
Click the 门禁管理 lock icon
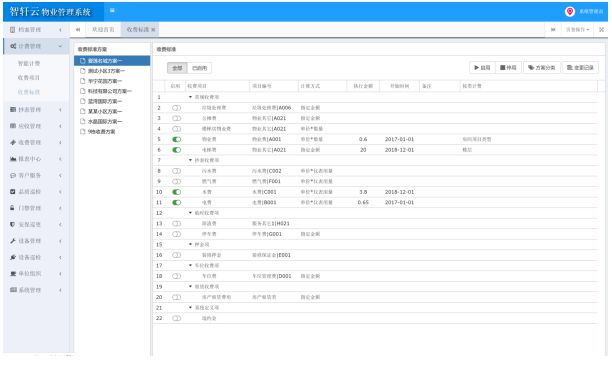pyautogui.click(x=12, y=208)
